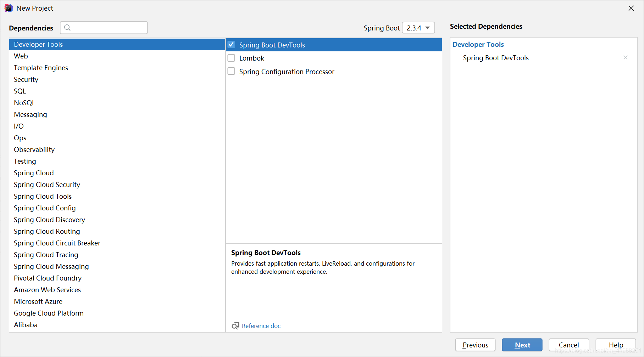
Task: Choose the SQL dependencies category
Action: pos(20,91)
